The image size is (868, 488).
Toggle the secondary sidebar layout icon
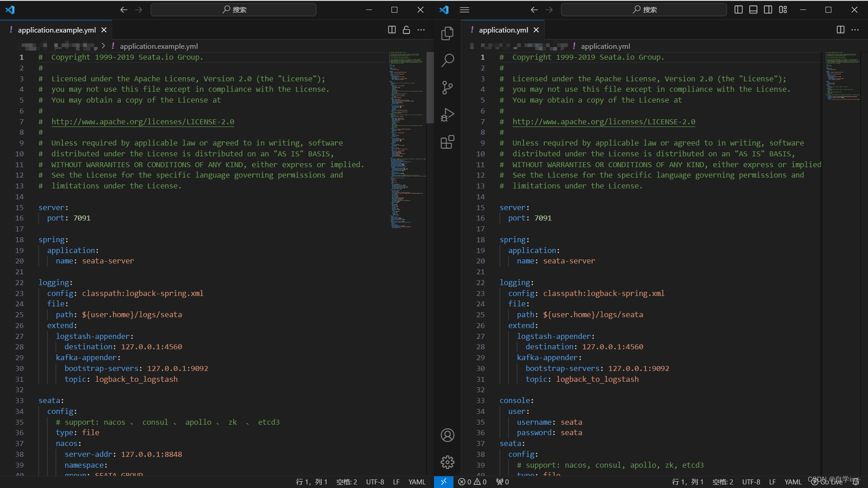click(x=768, y=9)
